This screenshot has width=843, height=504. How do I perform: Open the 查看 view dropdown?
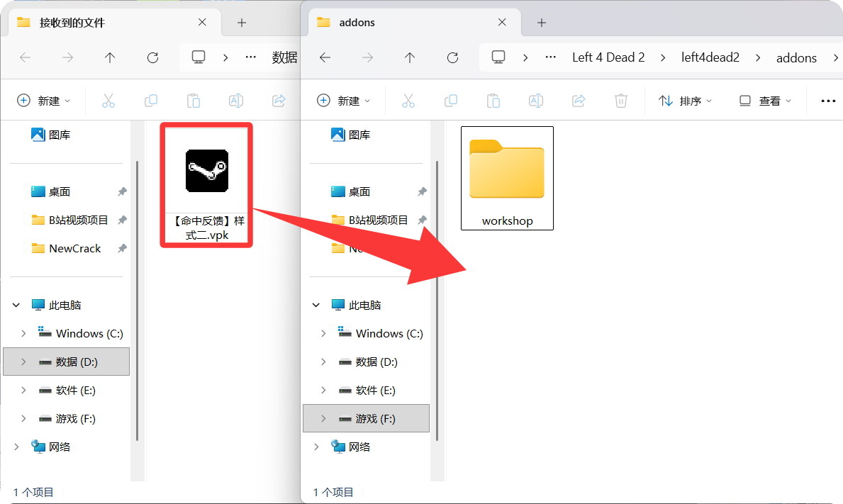[x=764, y=101]
